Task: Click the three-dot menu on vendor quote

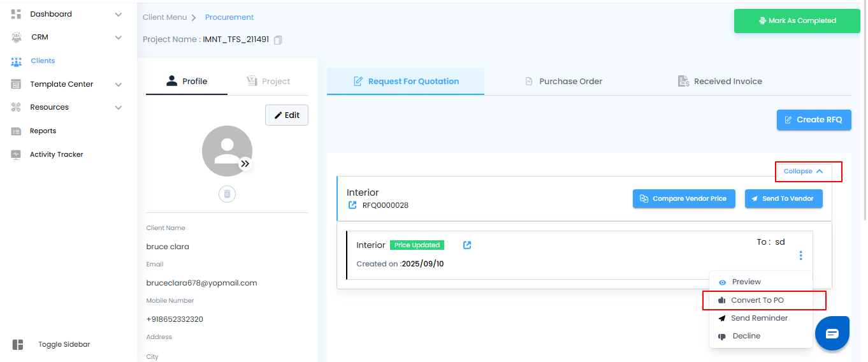Action: [x=800, y=256]
